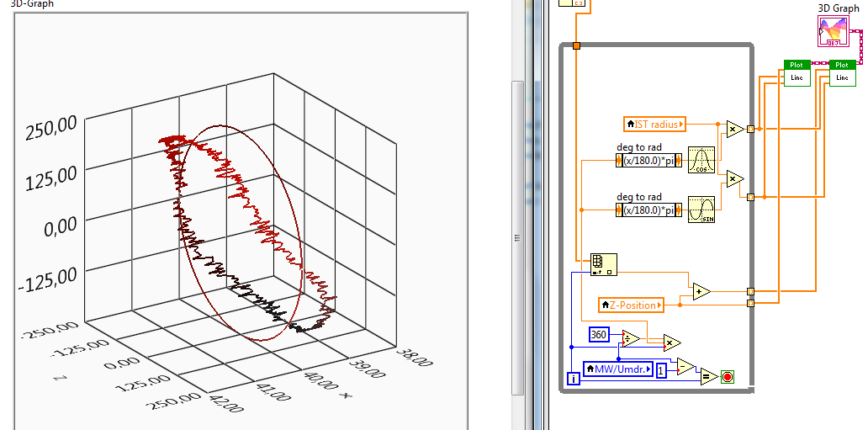Click the -125,00 label on the vertical axis
The width and height of the screenshot is (868, 430).
click(48, 280)
